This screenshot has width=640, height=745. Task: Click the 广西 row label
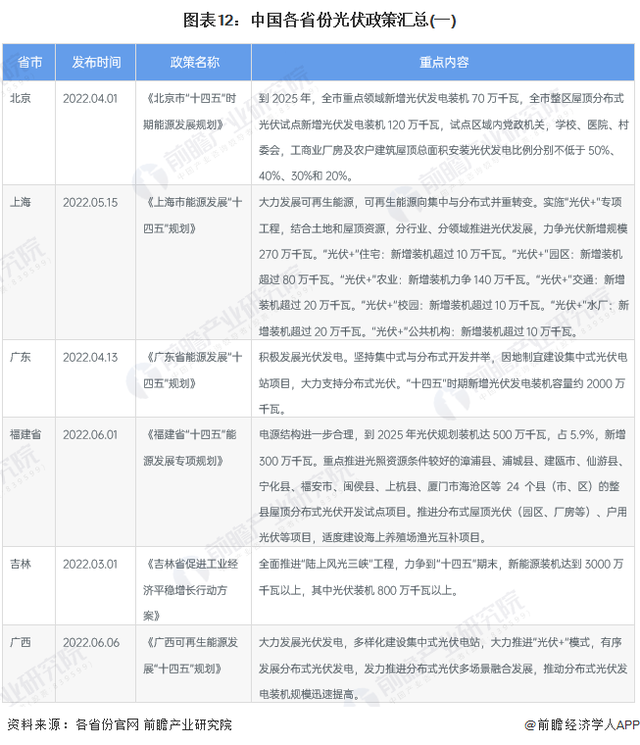(x=21, y=643)
